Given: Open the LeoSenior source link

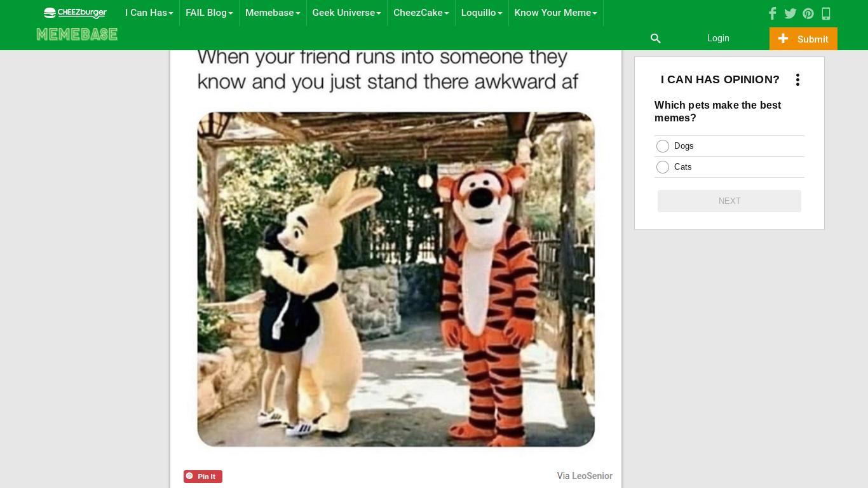Looking at the screenshot, I should pyautogui.click(x=592, y=476).
